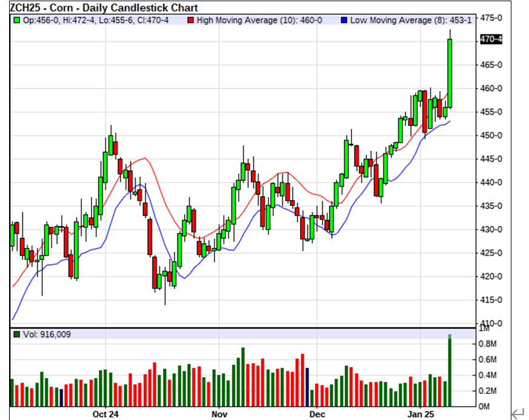529x420 pixels.
Task: Click the green OHLC legend swatch
Action: (x=17, y=21)
